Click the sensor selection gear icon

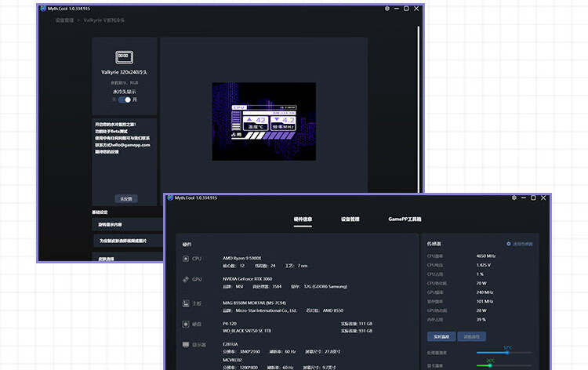pos(509,244)
